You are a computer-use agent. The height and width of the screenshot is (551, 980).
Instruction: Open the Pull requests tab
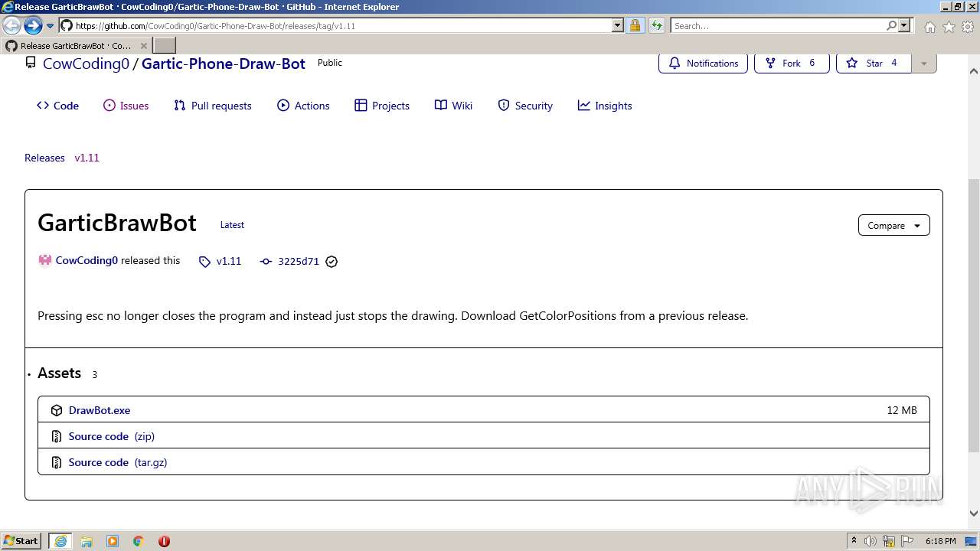coord(213,106)
